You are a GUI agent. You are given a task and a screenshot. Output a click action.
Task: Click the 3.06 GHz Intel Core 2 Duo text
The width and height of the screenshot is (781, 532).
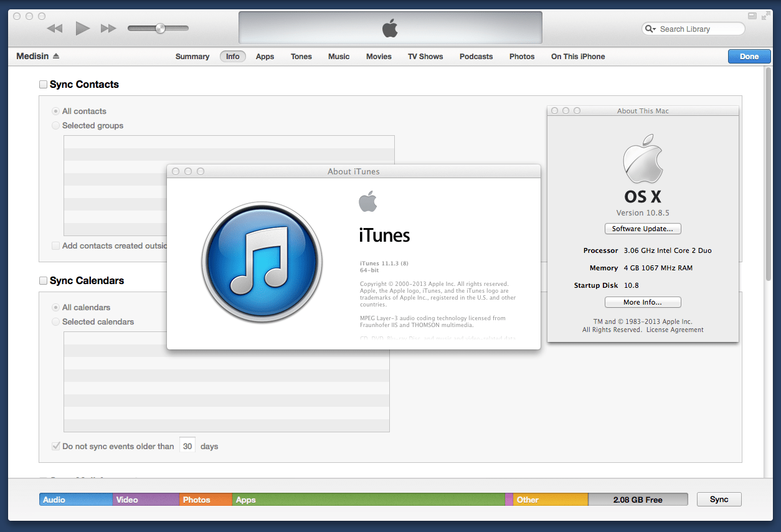click(x=668, y=250)
